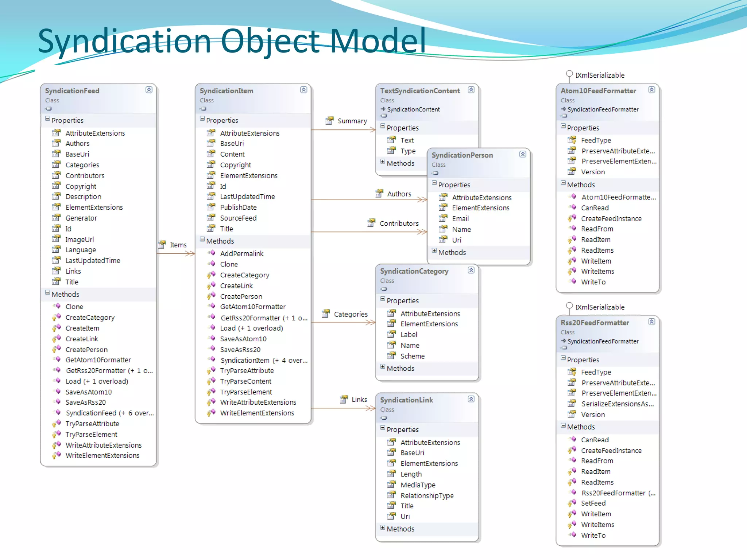Click the Rss20FeedFormatter class collapse chevron

tap(652, 322)
